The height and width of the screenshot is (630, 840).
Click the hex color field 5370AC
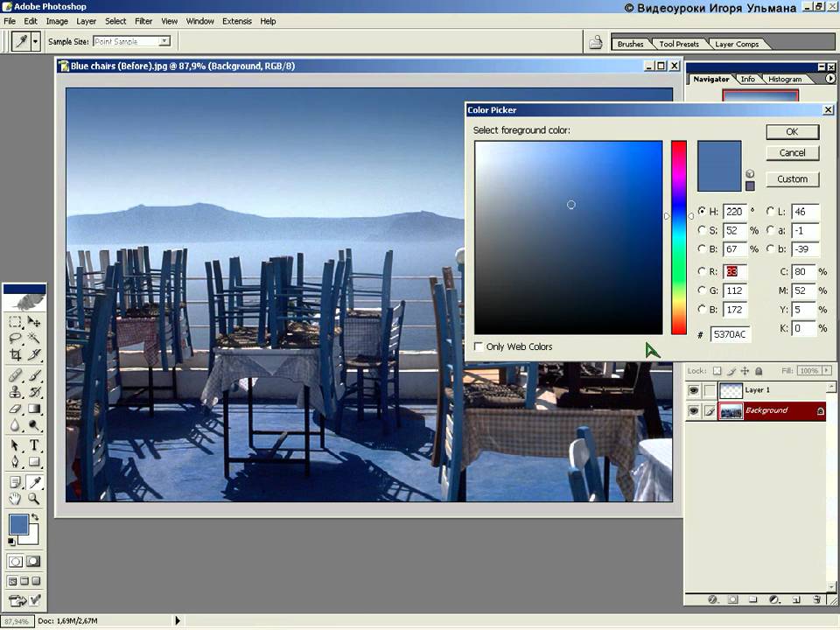pos(730,334)
